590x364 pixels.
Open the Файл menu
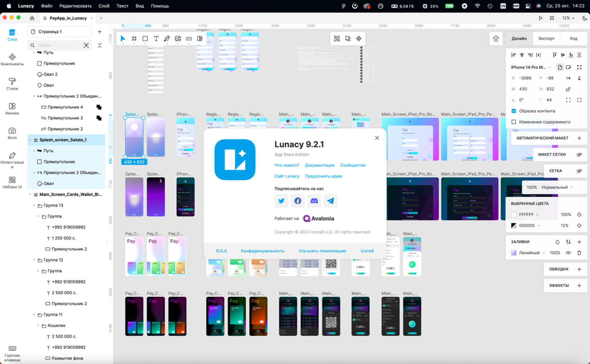[46, 6]
